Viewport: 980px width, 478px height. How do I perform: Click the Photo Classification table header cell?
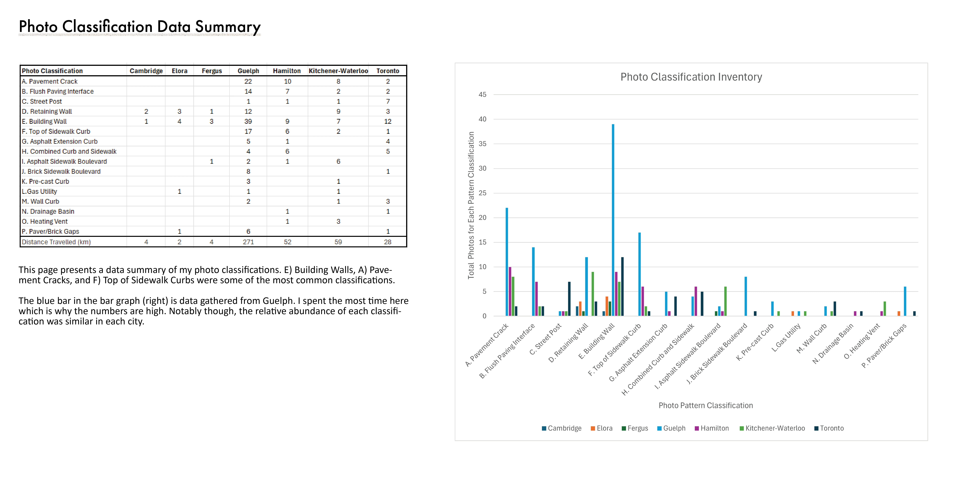click(x=52, y=71)
